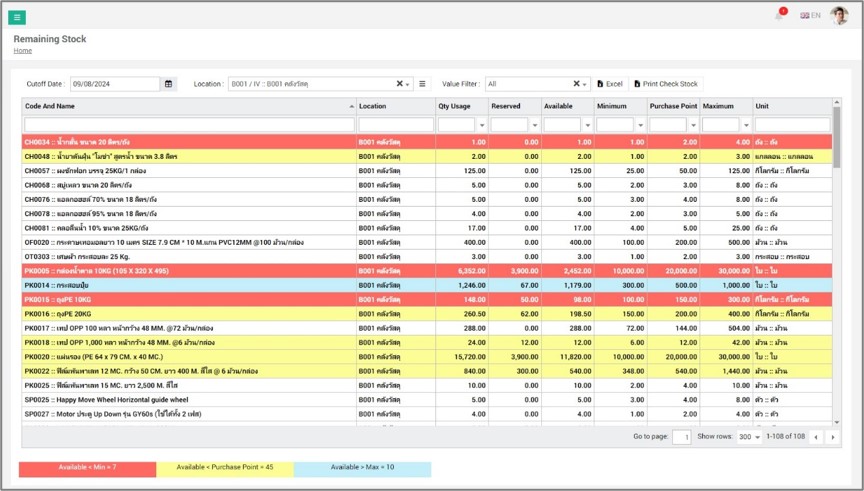The height and width of the screenshot is (491, 864).
Task: Expand the Value Filter dropdown
Action: click(585, 84)
